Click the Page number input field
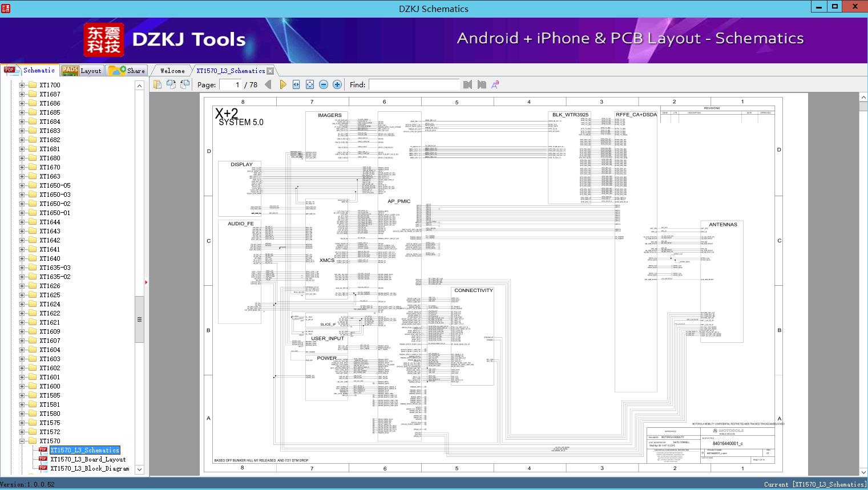Viewport: 868px width, 490px height. (x=231, y=84)
